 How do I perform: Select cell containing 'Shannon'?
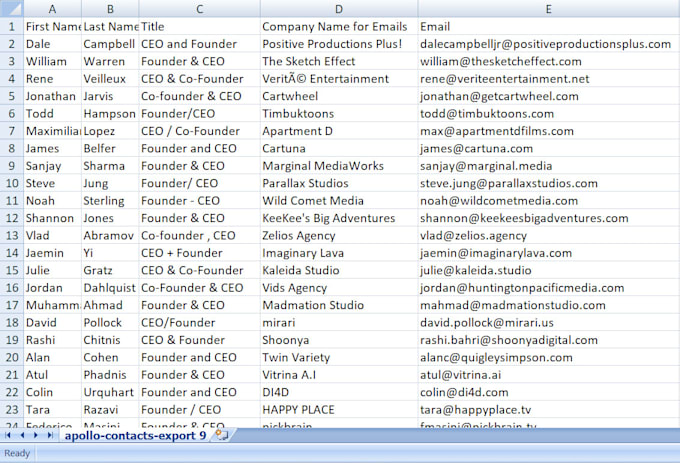pyautogui.click(x=52, y=218)
